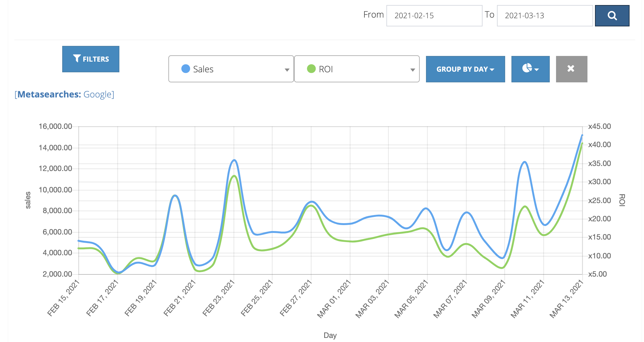Expand the Sales metric dropdown arrow
Image resolution: width=644 pixels, height=342 pixels.
tap(287, 70)
